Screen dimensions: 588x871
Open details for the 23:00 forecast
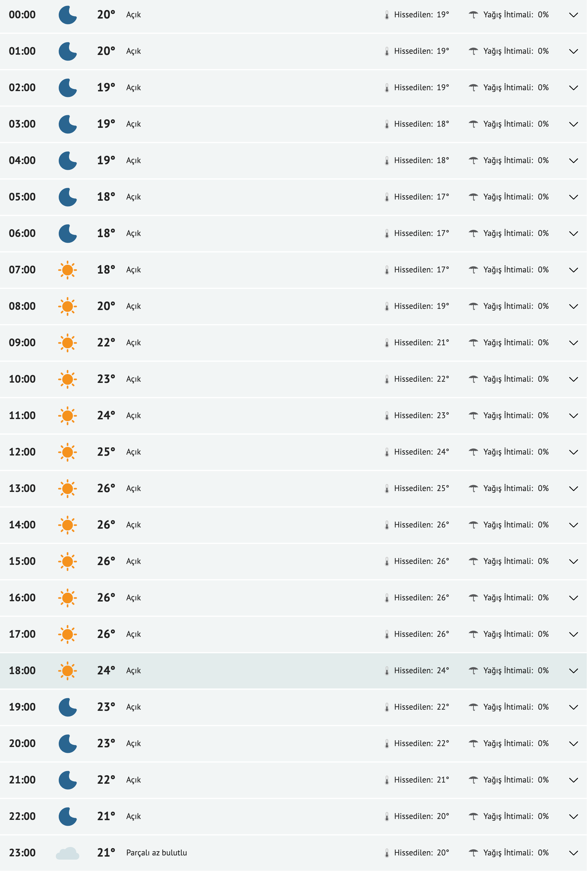point(573,853)
